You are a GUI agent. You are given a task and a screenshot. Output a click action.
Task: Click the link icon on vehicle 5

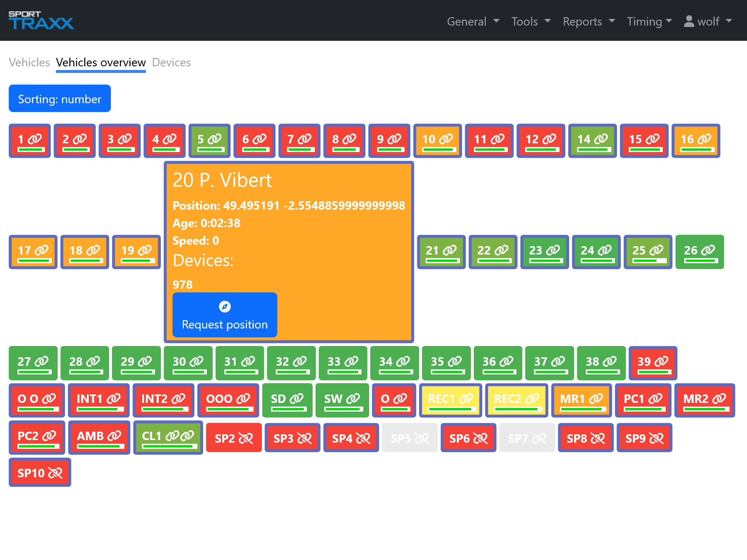214,139
